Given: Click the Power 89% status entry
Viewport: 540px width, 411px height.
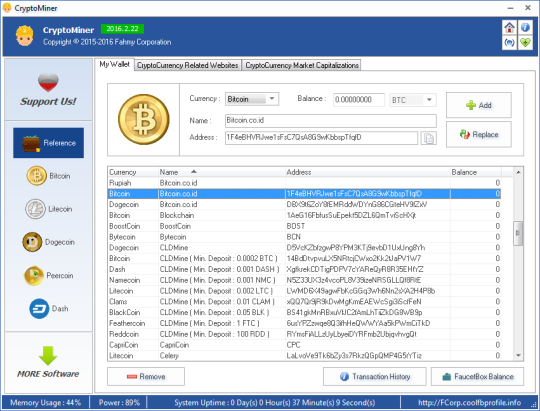Looking at the screenshot, I should pyautogui.click(x=119, y=402).
